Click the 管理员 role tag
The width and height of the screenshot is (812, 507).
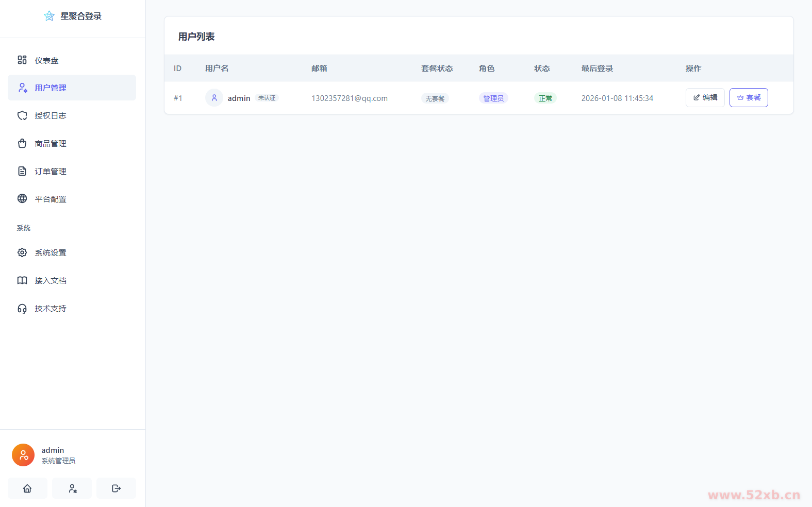pyautogui.click(x=493, y=98)
